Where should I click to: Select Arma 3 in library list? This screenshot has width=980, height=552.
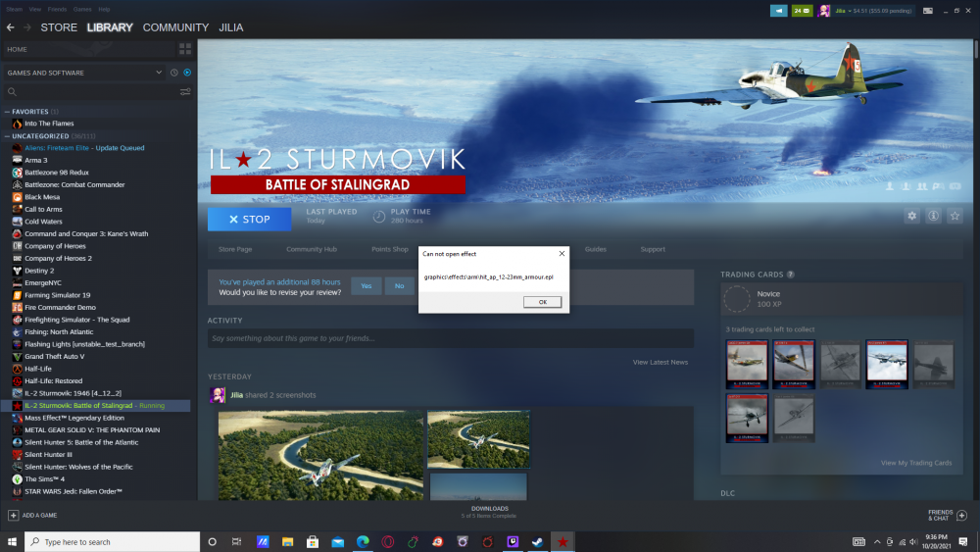[35, 160]
